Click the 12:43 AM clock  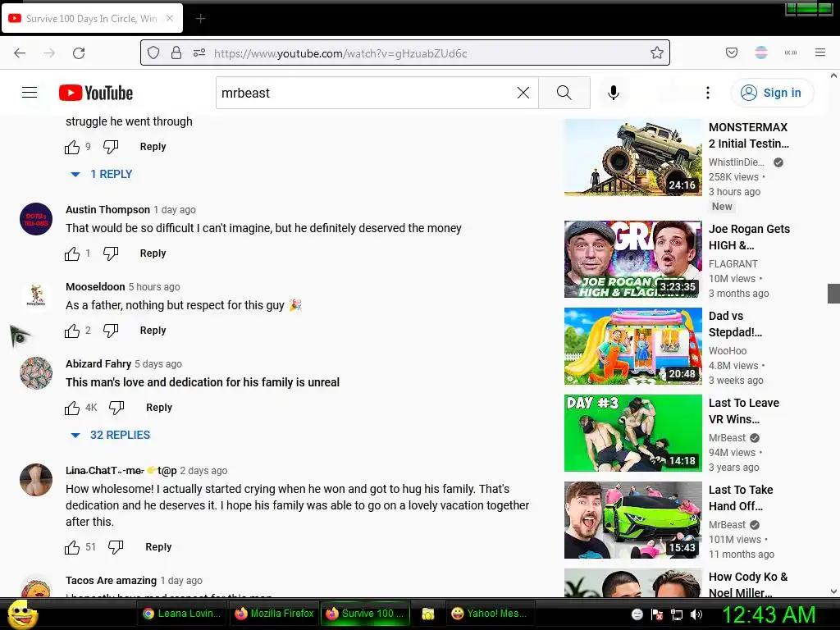769,614
